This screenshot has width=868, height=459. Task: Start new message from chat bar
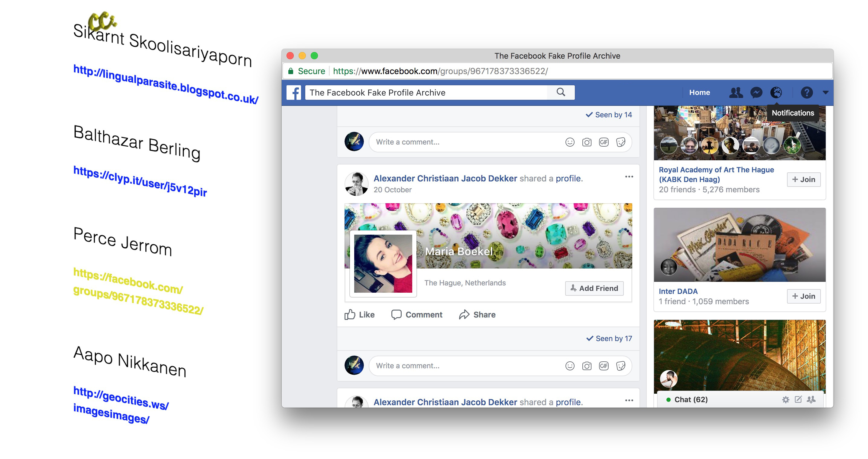coord(798,400)
